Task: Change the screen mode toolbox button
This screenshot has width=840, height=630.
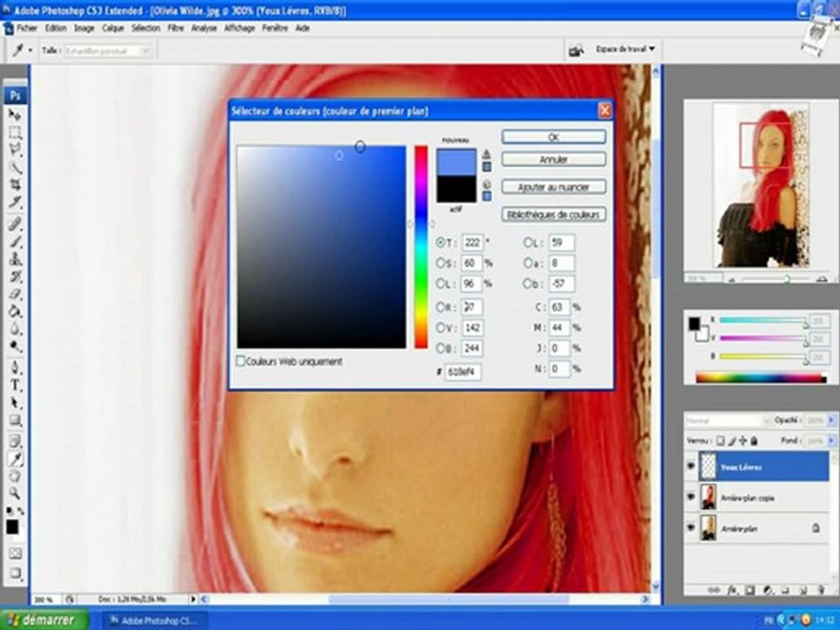Action: tap(15, 573)
